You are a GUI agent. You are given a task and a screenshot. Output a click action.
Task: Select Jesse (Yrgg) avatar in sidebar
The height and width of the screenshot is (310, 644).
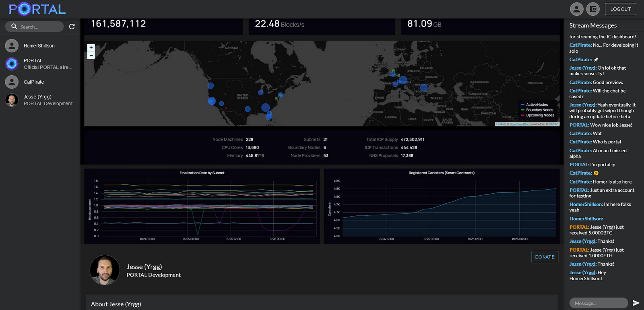(12, 100)
